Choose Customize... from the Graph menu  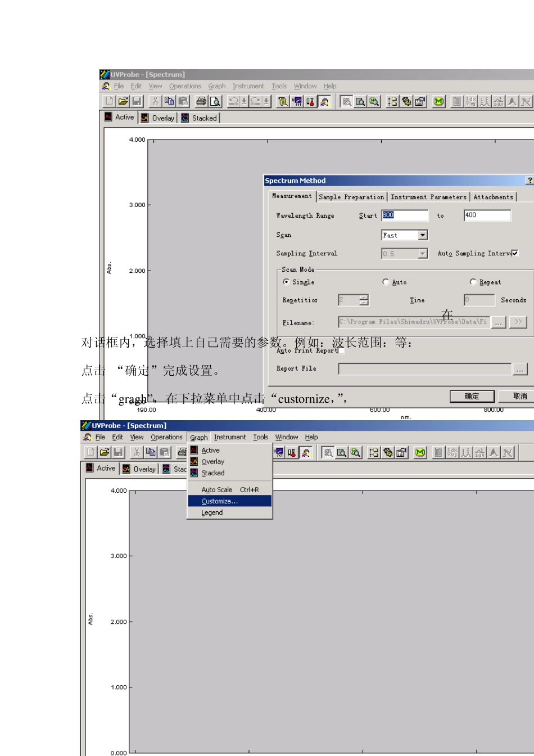coord(229,501)
